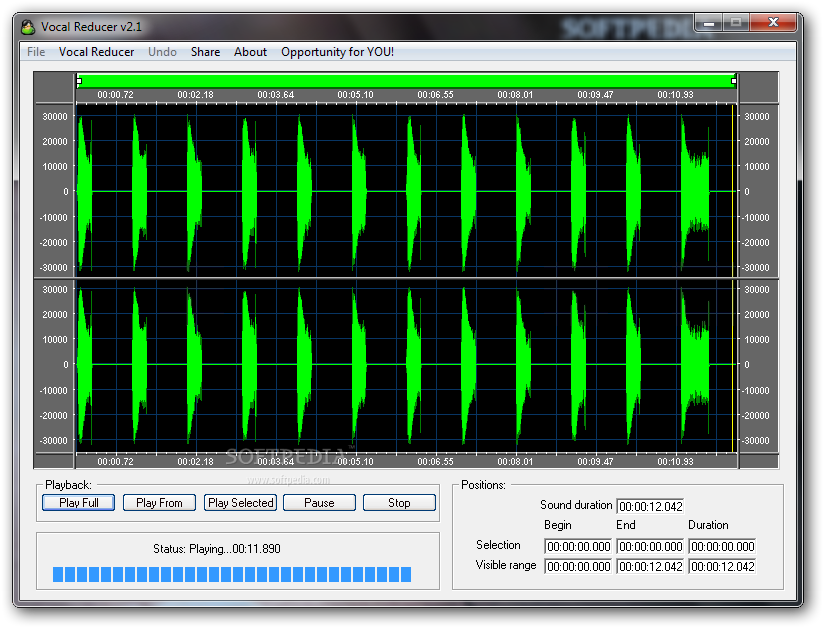Stop the audio playback

coord(399,503)
